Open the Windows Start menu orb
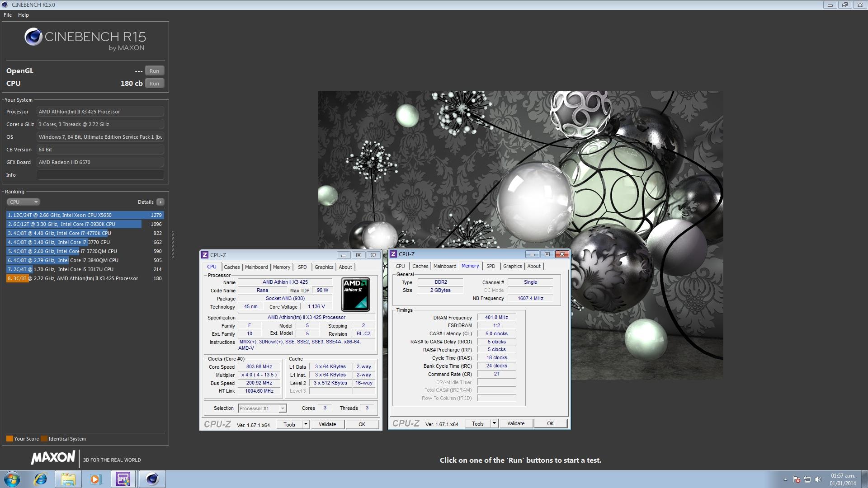Image resolution: width=868 pixels, height=488 pixels. tap(12, 479)
